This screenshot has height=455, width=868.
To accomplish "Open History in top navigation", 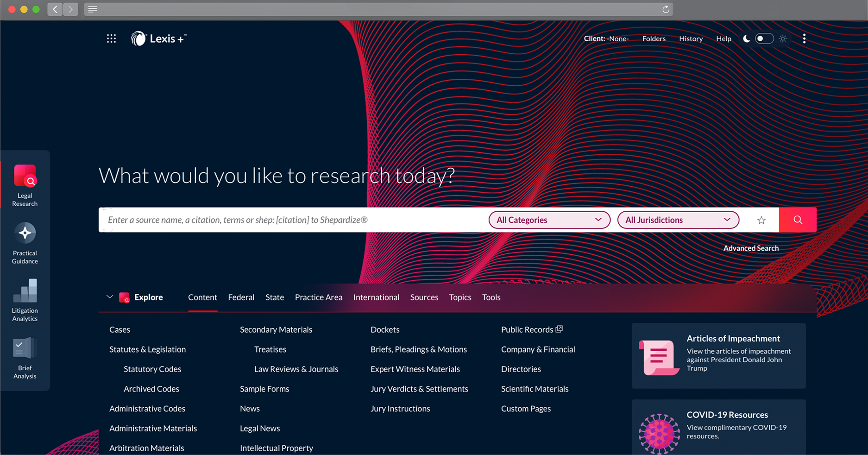I will pos(691,38).
